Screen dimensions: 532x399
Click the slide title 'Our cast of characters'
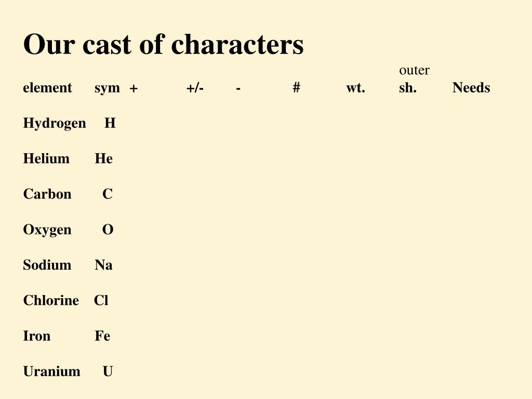pos(163,45)
